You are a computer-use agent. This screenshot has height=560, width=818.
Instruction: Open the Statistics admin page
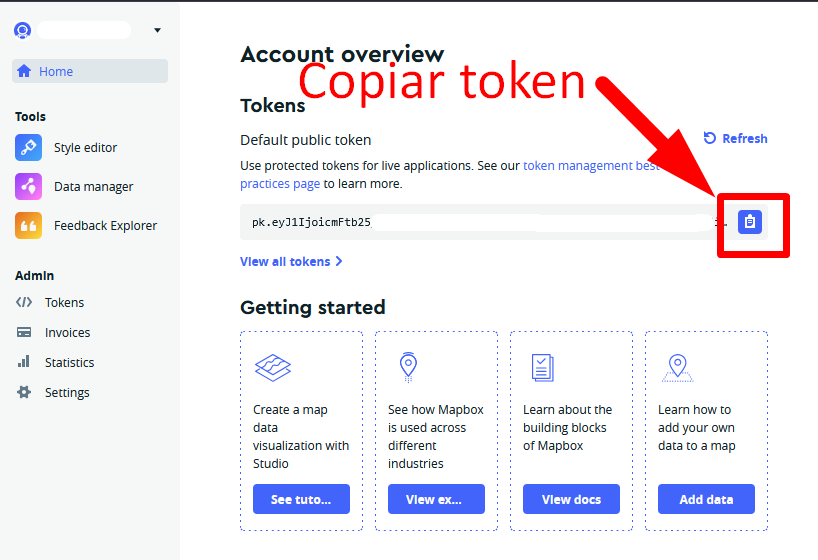click(x=69, y=362)
